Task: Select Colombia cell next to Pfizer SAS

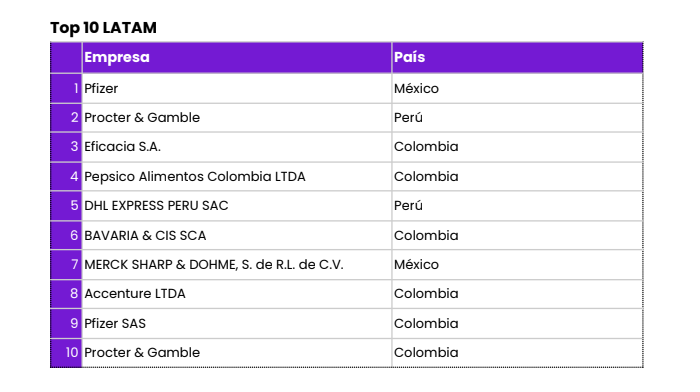Action: [x=517, y=323]
